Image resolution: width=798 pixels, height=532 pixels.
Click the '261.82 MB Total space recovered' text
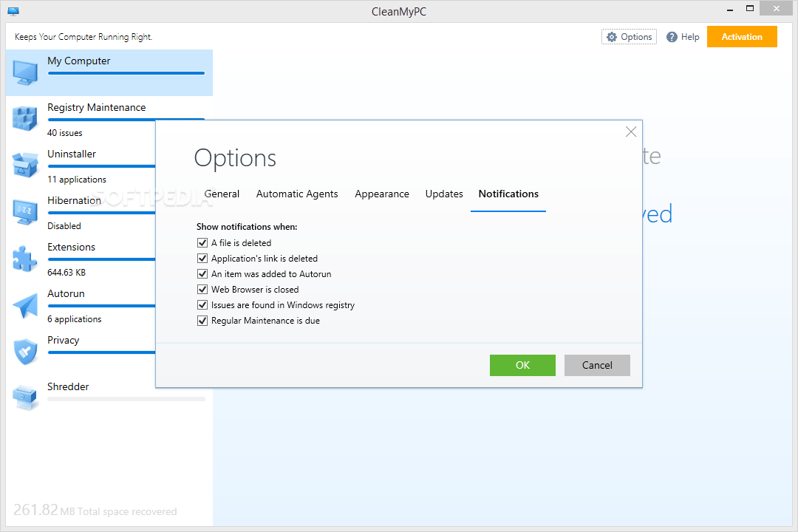[x=95, y=510]
